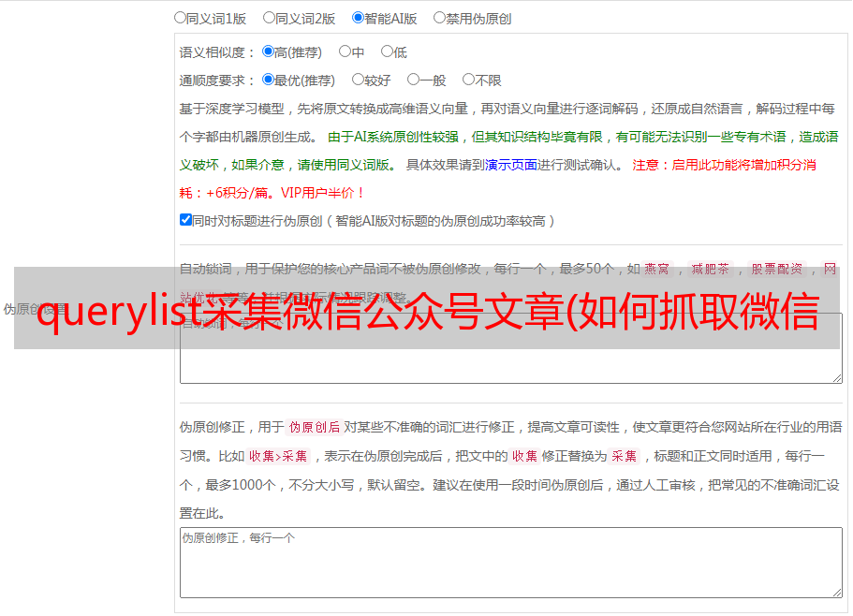Click the 自动锁词 textarea
Screen dimensions: 853x616
[x=511, y=348]
